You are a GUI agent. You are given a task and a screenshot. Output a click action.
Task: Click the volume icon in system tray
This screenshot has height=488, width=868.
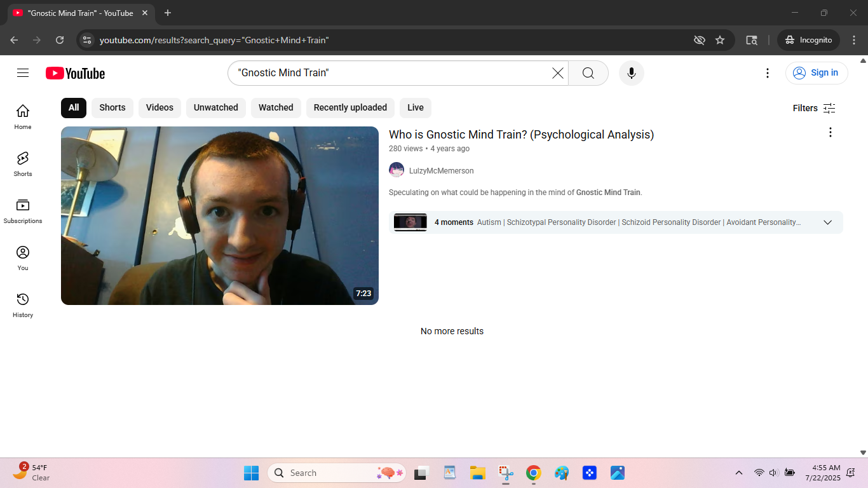(774, 473)
